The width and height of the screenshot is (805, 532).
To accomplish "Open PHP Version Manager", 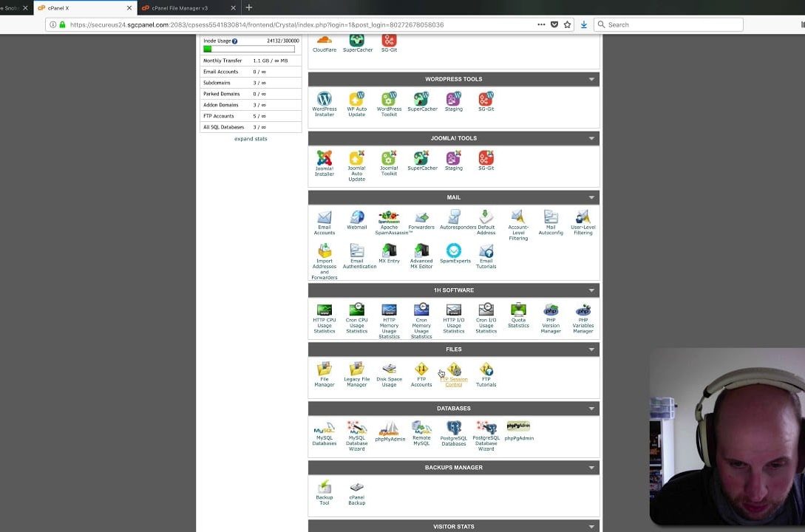I will (x=551, y=318).
